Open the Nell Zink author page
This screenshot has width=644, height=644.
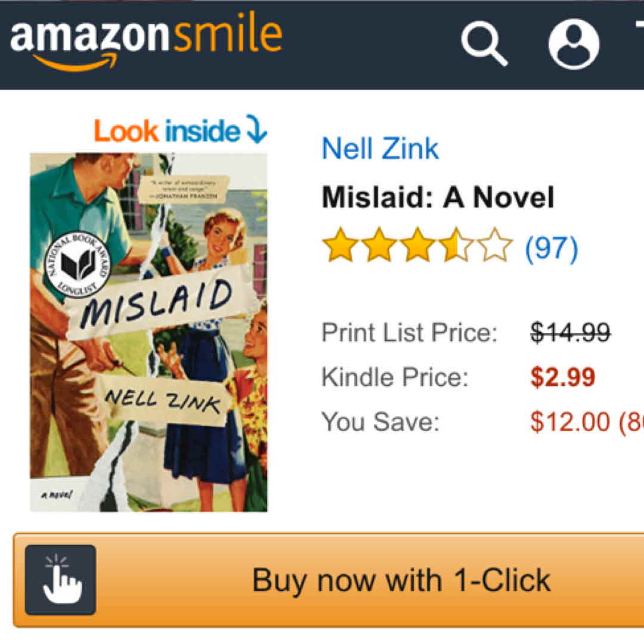pos(380,149)
